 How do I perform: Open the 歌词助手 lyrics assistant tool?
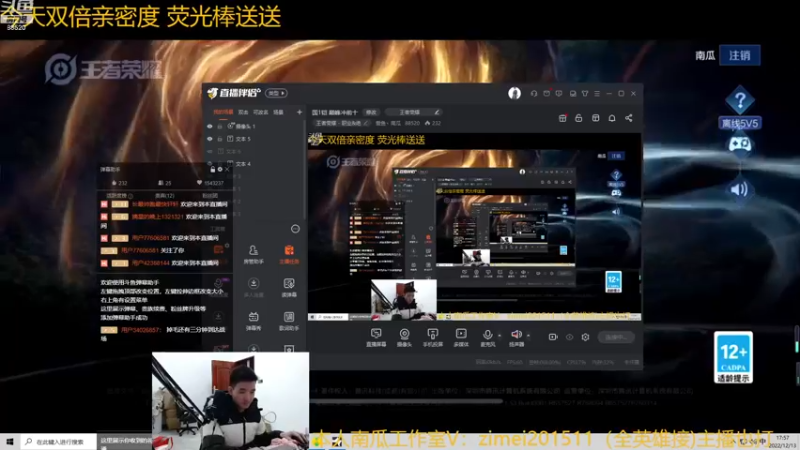[289, 321]
